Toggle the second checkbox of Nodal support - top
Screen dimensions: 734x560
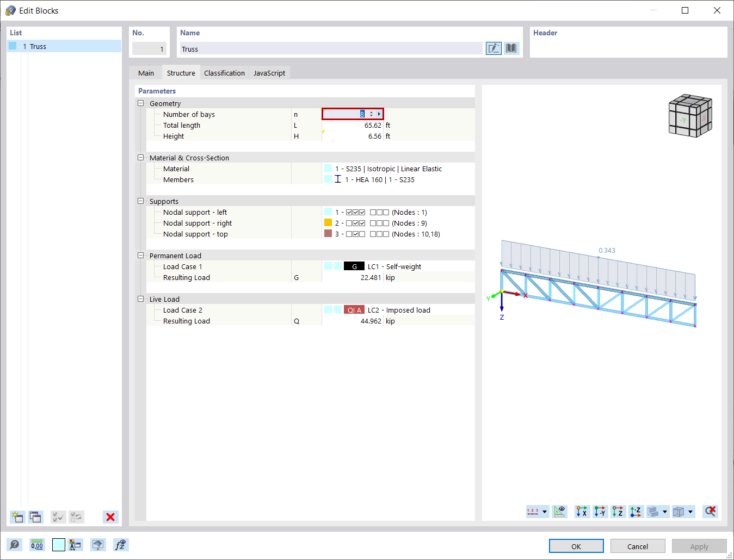pyautogui.click(x=356, y=234)
